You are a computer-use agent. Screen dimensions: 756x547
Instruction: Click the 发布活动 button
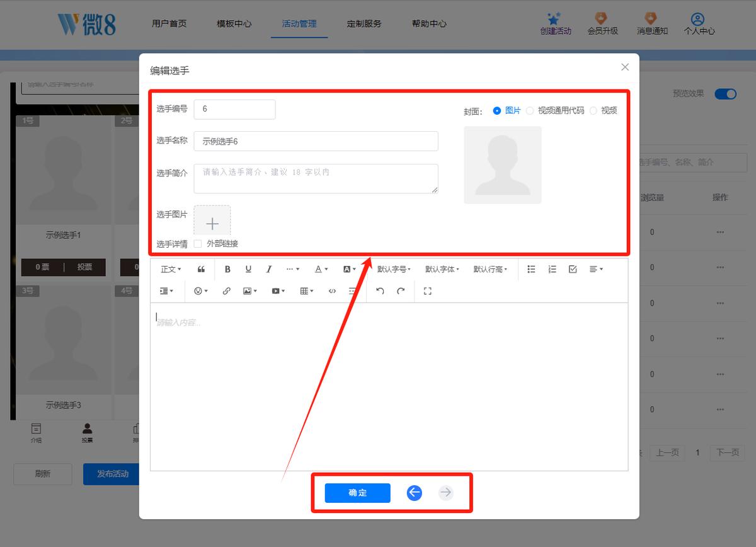click(x=112, y=474)
